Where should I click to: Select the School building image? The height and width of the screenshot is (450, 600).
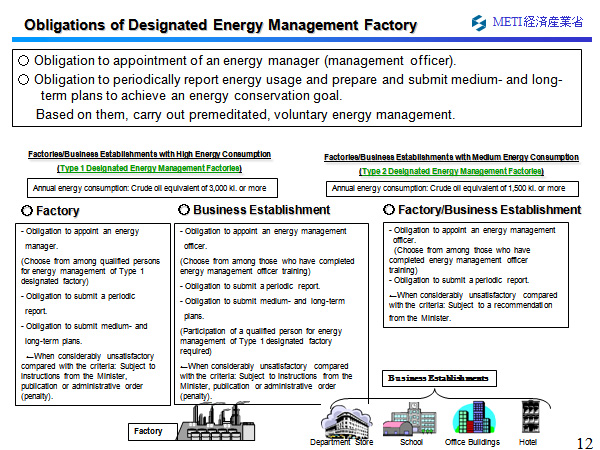coord(411,417)
